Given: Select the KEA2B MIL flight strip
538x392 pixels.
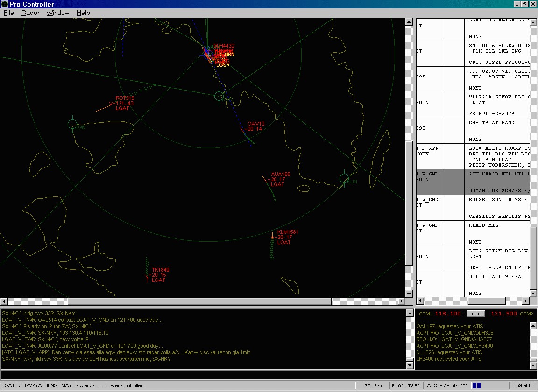Looking at the screenshot, I should (473, 233).
